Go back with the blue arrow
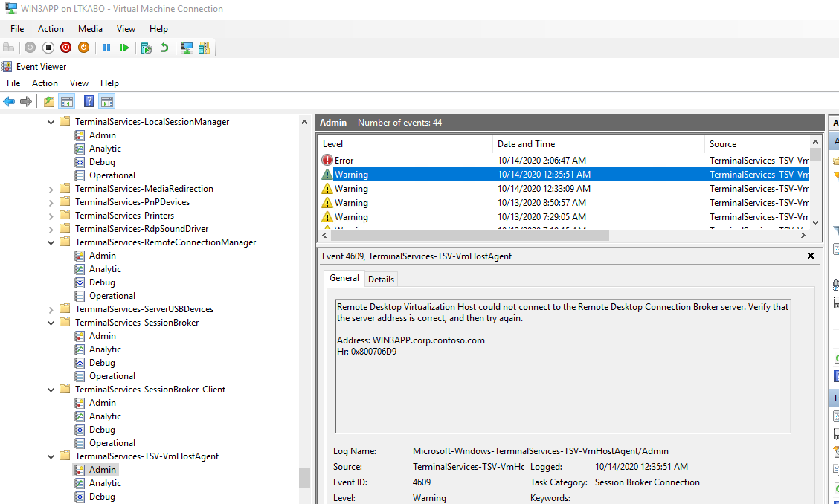839x504 pixels. click(x=9, y=101)
